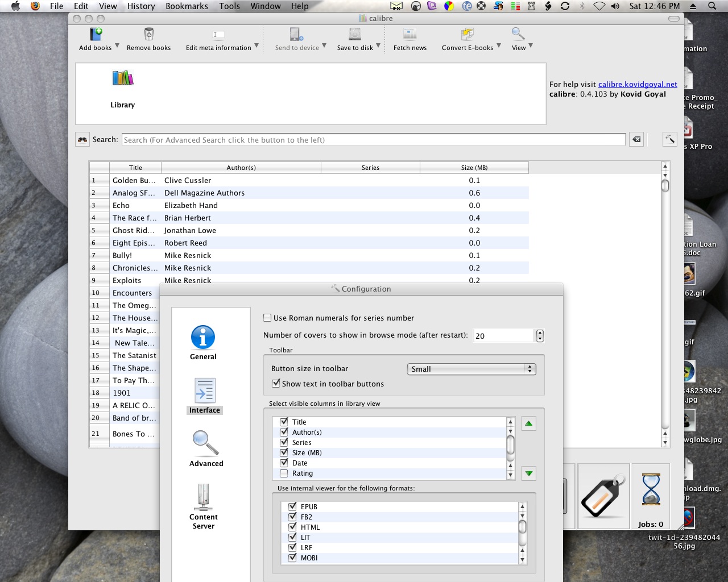Enable Roman numerals for series number
The image size is (728, 582).
pyautogui.click(x=267, y=318)
